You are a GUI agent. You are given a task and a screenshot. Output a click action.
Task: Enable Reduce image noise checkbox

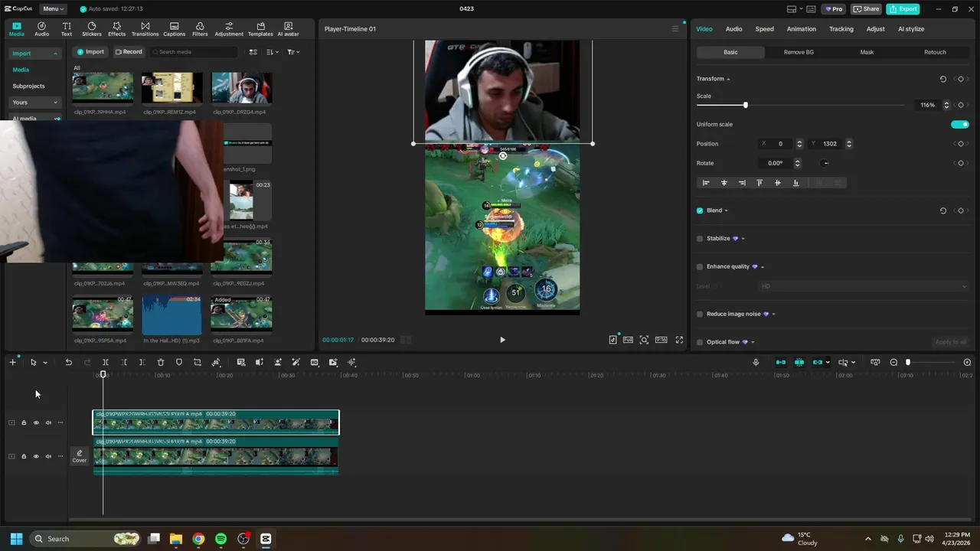[x=700, y=315]
